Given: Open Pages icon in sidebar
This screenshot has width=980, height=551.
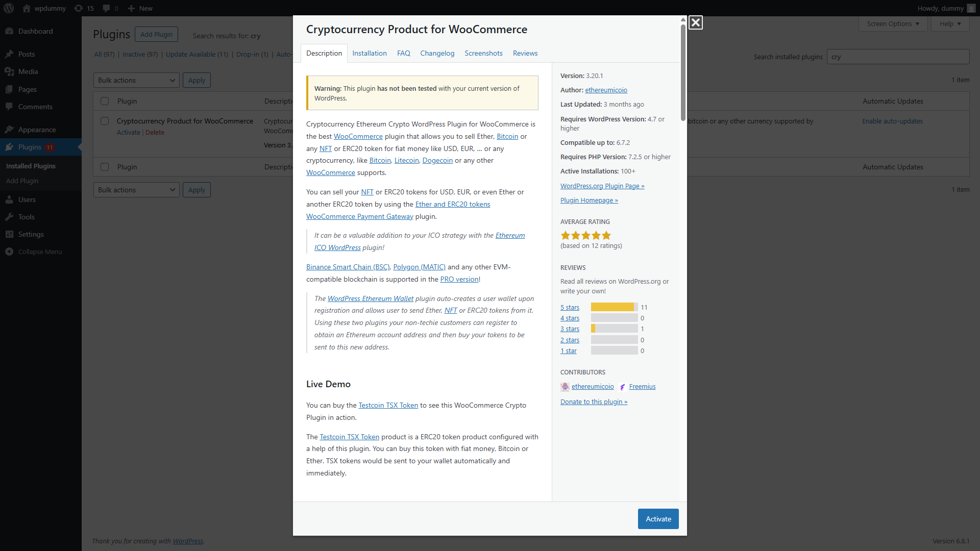Looking at the screenshot, I should [9, 89].
